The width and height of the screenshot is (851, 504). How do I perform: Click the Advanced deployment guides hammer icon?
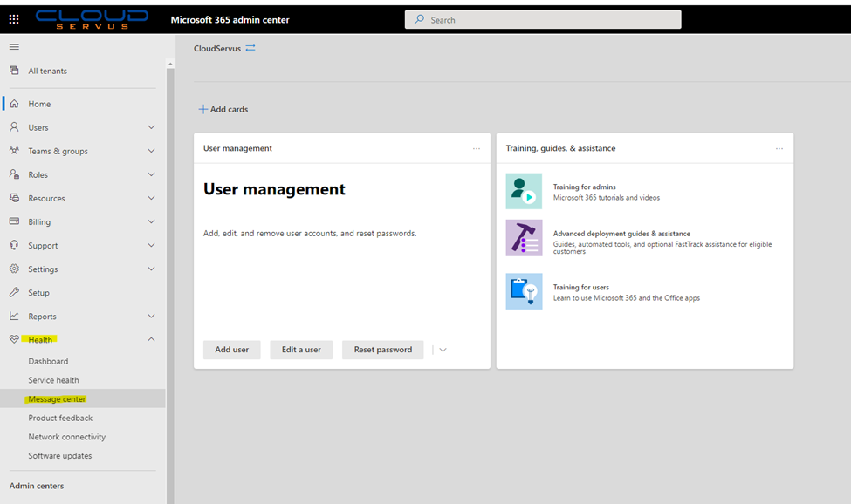tap(522, 238)
